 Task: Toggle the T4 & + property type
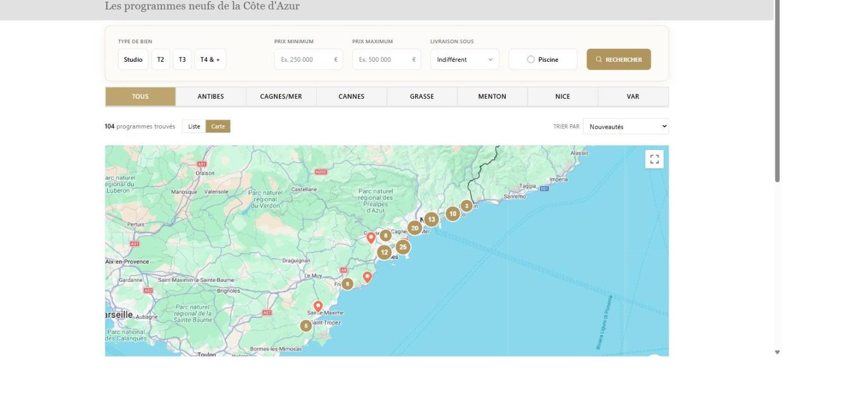pos(210,60)
